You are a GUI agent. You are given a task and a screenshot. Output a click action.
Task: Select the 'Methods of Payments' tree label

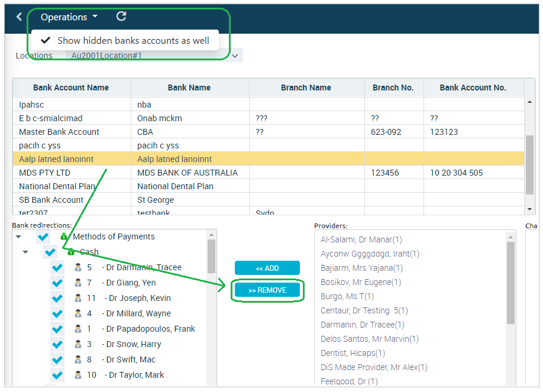[114, 237]
